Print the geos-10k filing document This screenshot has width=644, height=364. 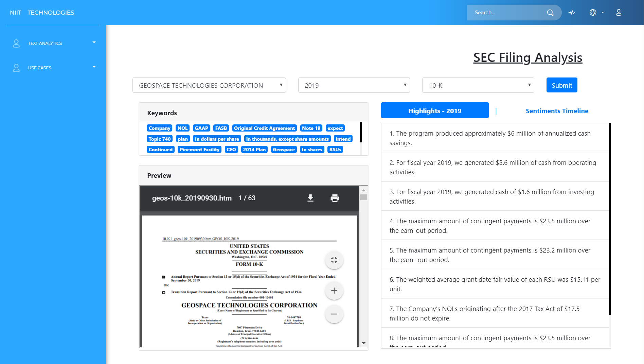coord(335,198)
